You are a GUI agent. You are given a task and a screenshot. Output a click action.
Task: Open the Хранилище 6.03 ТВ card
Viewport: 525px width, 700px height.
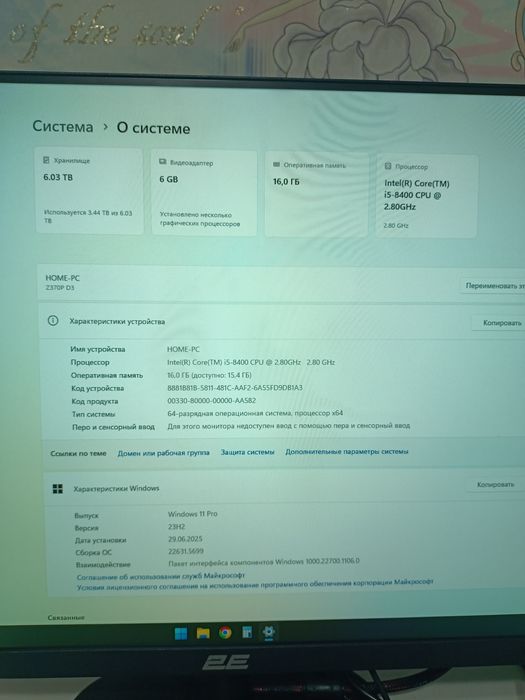pos(89,191)
